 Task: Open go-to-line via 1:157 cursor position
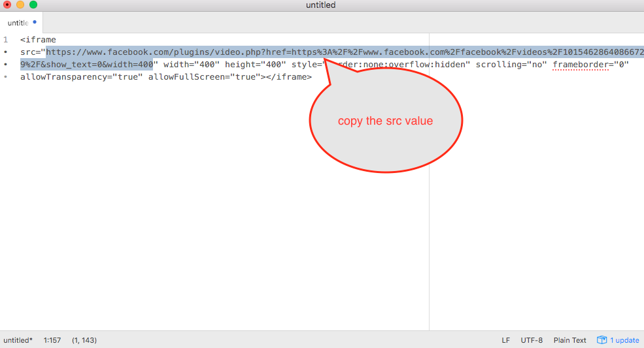pos(52,340)
